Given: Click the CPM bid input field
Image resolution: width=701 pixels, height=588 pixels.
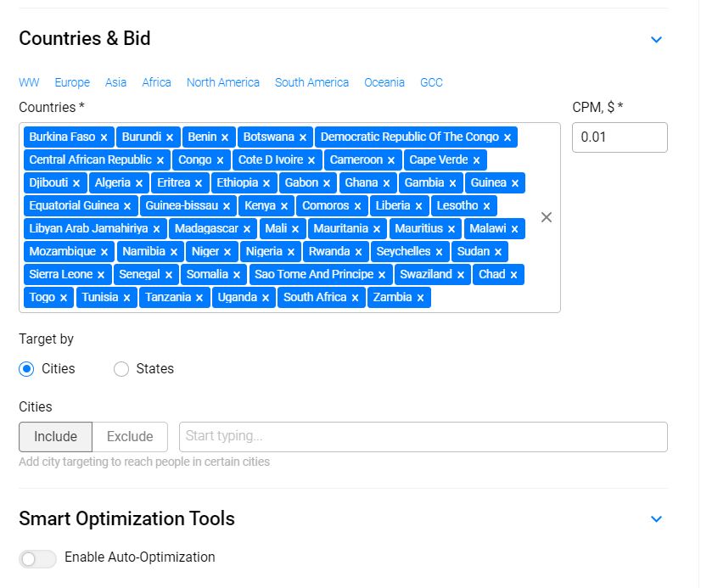Looking at the screenshot, I should point(620,137).
